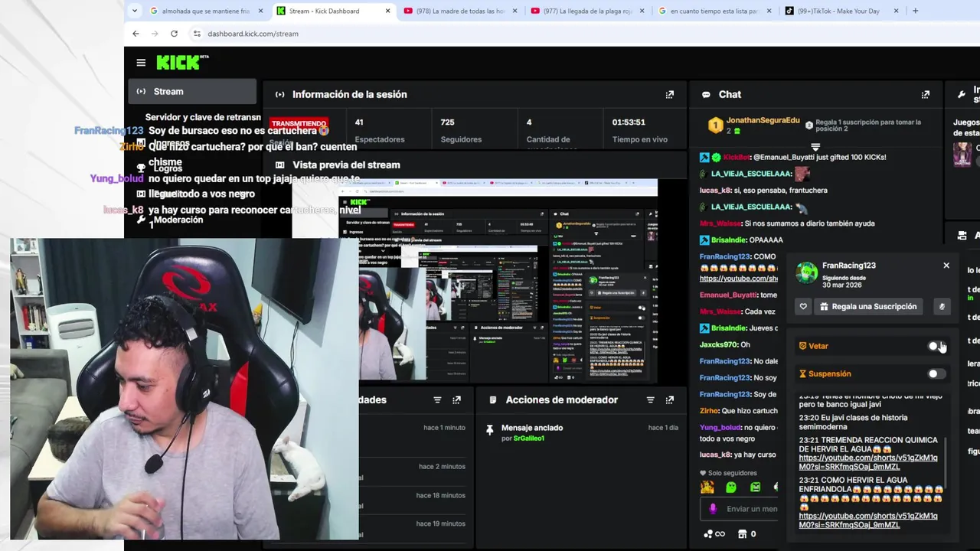Click the points infinity icon below chat

pyautogui.click(x=714, y=534)
